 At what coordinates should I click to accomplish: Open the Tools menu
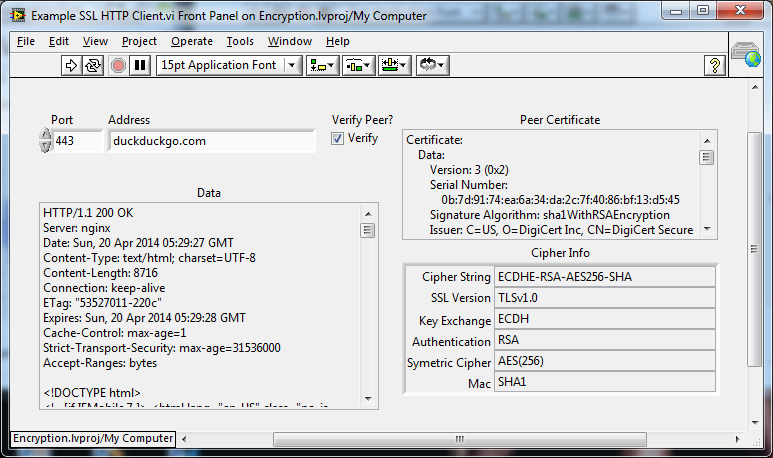(240, 41)
